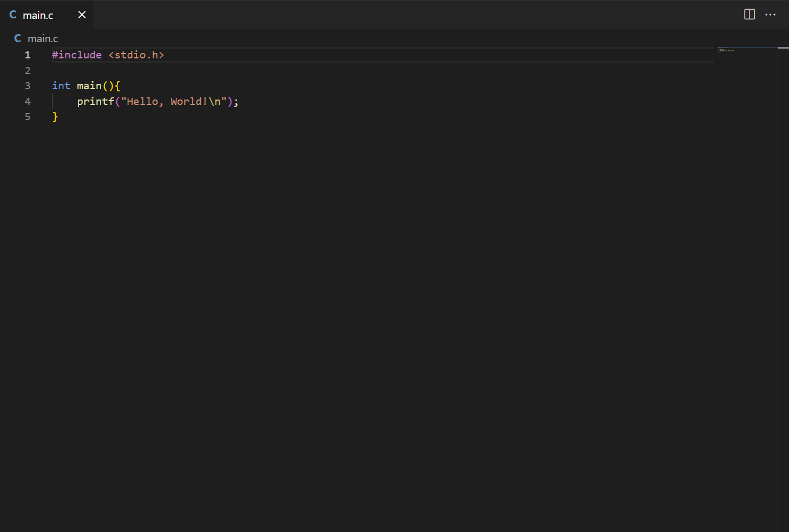Screen dimensions: 789x532
Task: Place cursor on the int keyword
Action: (61, 85)
